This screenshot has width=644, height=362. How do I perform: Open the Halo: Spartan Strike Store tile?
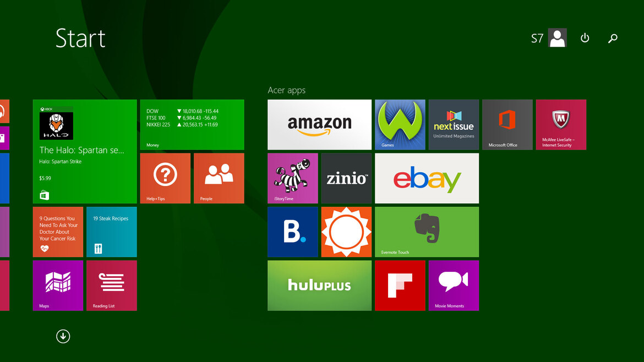click(85, 151)
